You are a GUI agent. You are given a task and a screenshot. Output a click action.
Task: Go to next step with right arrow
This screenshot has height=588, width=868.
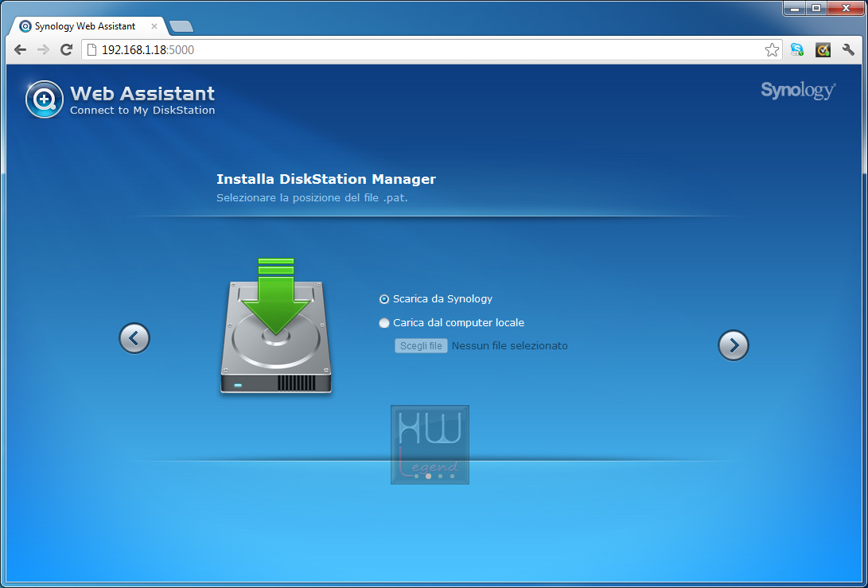click(x=734, y=345)
